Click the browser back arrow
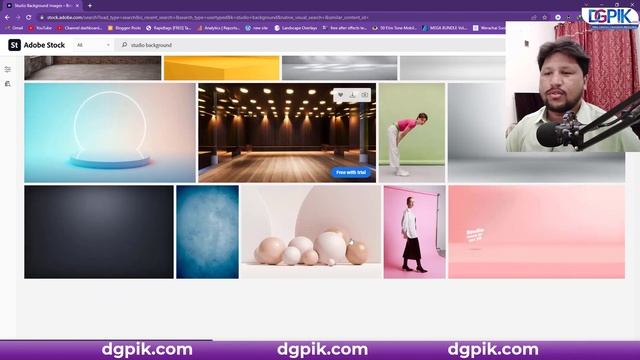This screenshot has height=360, width=640. 7,18
